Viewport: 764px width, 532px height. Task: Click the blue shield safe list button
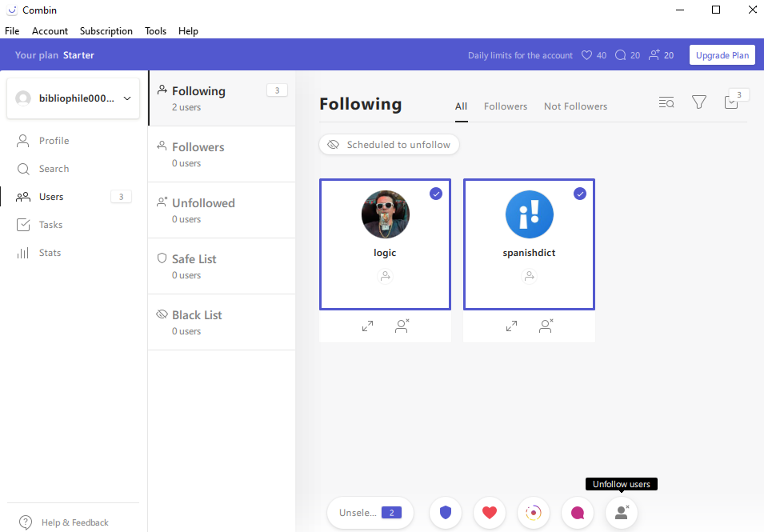click(446, 513)
